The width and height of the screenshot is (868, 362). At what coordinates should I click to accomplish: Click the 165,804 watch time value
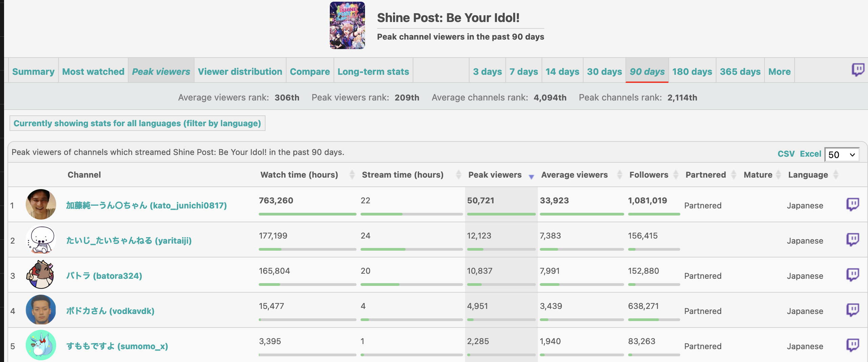pos(274,271)
